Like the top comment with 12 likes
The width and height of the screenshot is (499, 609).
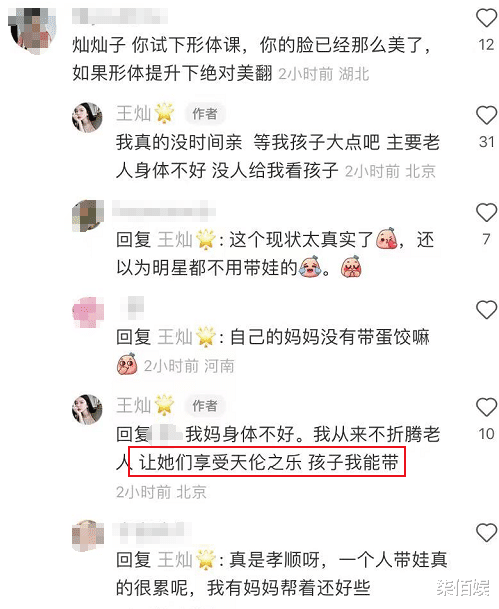[x=486, y=18]
